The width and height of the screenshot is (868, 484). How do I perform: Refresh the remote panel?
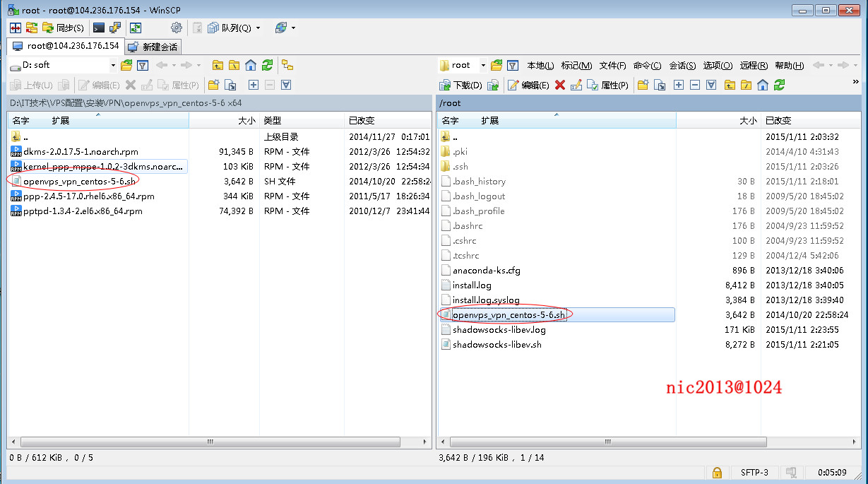click(779, 85)
